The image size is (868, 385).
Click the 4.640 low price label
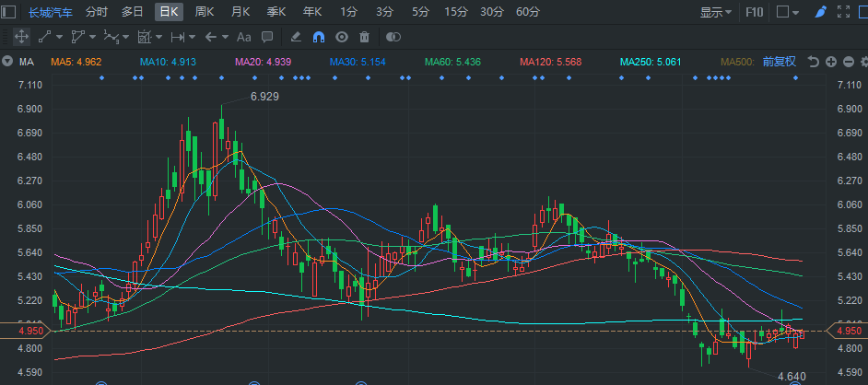pyautogui.click(x=792, y=377)
